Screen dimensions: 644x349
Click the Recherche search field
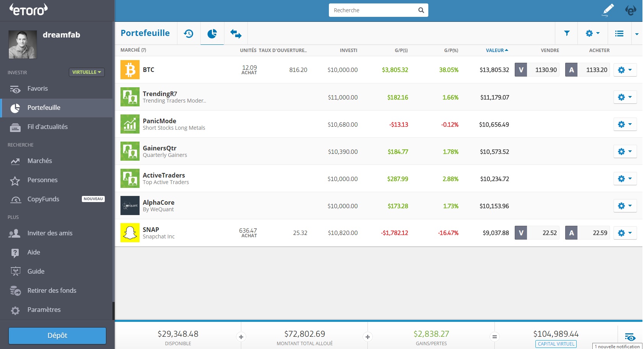(x=373, y=10)
